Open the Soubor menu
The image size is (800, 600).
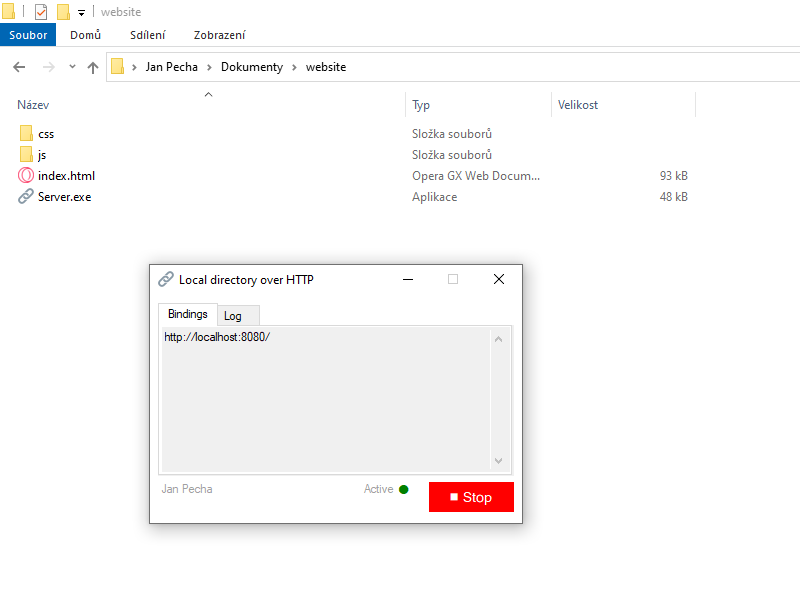coord(28,35)
